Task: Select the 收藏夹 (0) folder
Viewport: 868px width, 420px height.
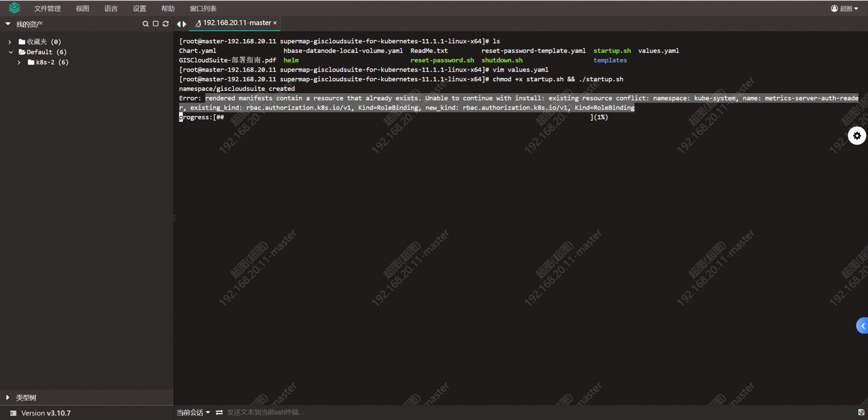Action: click(x=40, y=42)
